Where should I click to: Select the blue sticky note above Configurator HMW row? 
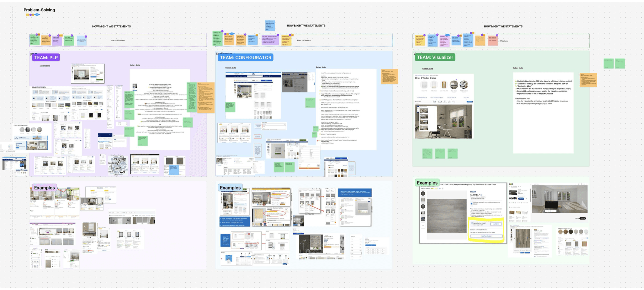(270, 26)
